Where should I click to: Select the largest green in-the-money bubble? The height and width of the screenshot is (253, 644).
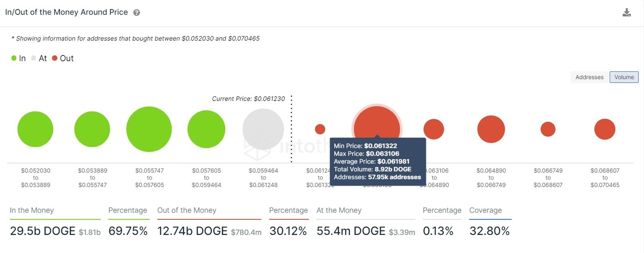point(149,129)
